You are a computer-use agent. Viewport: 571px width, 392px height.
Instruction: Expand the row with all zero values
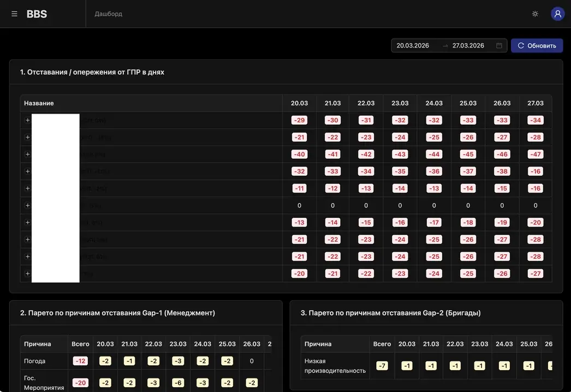27,205
